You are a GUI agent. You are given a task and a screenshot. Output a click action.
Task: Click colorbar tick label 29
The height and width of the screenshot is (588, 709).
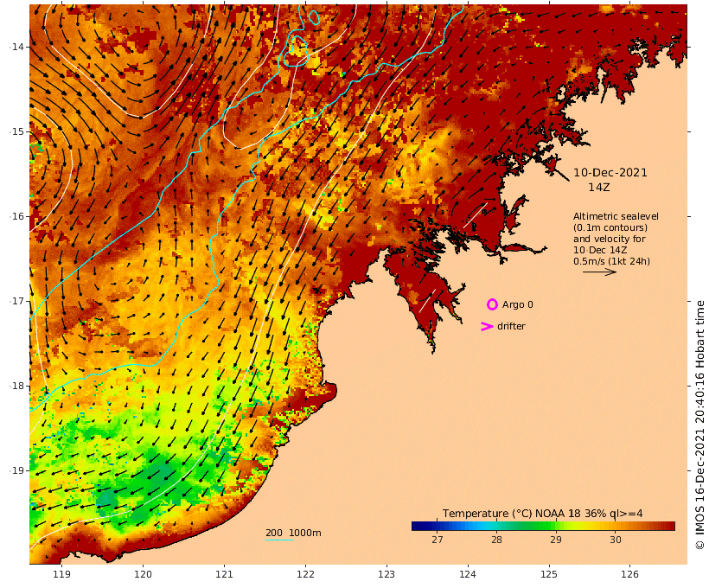point(556,540)
